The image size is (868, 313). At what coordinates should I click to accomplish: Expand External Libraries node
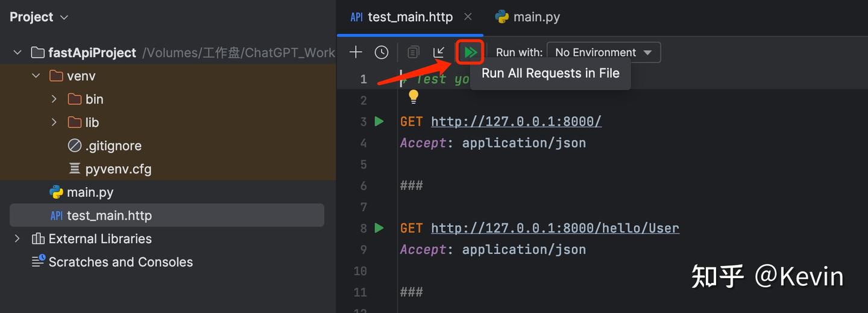17,239
